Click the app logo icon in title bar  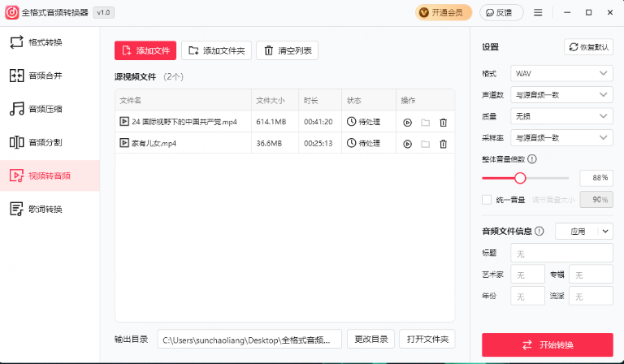click(x=11, y=12)
